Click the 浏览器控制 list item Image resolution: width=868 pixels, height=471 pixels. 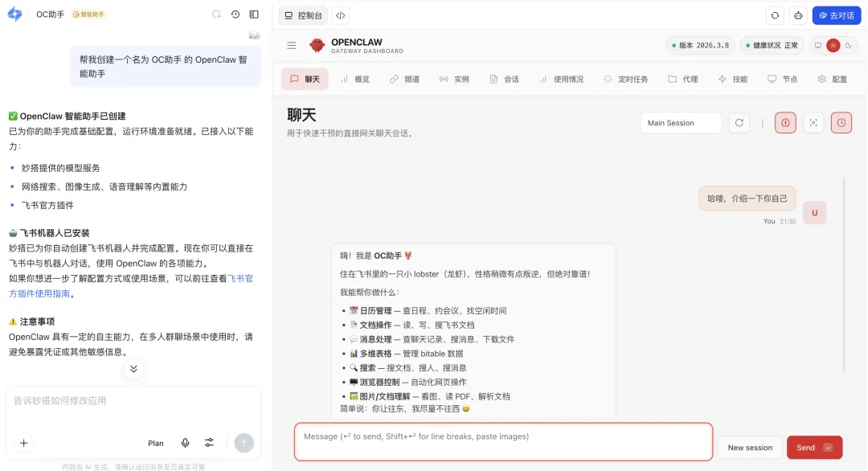click(x=407, y=382)
